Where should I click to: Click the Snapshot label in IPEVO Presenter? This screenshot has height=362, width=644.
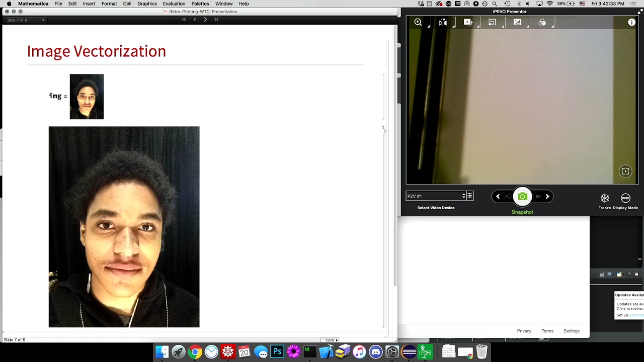522,212
